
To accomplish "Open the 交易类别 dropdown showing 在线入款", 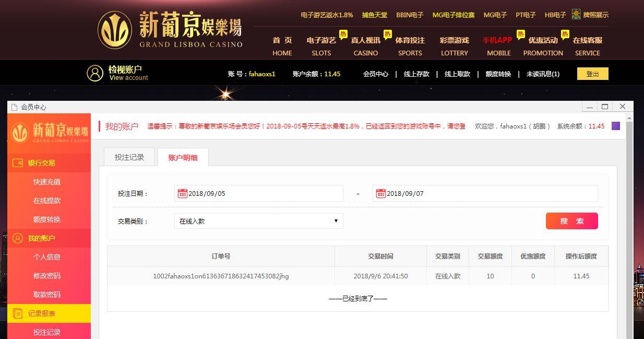I will (259, 221).
